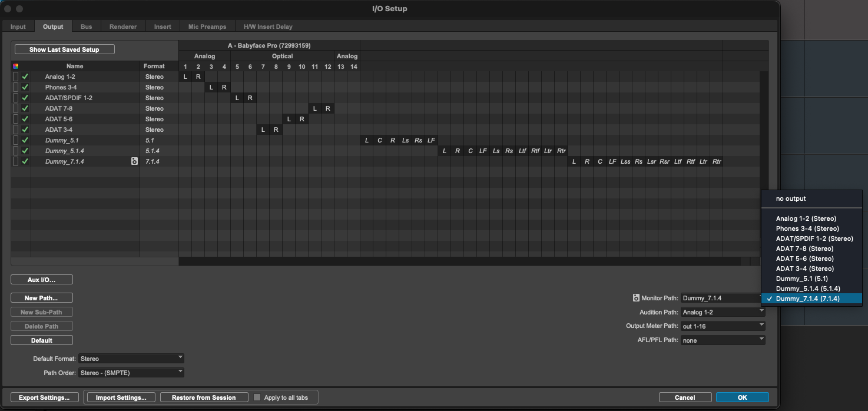
Task: Toggle the active checkmark for Dummy_5.1.4
Action: tap(25, 151)
